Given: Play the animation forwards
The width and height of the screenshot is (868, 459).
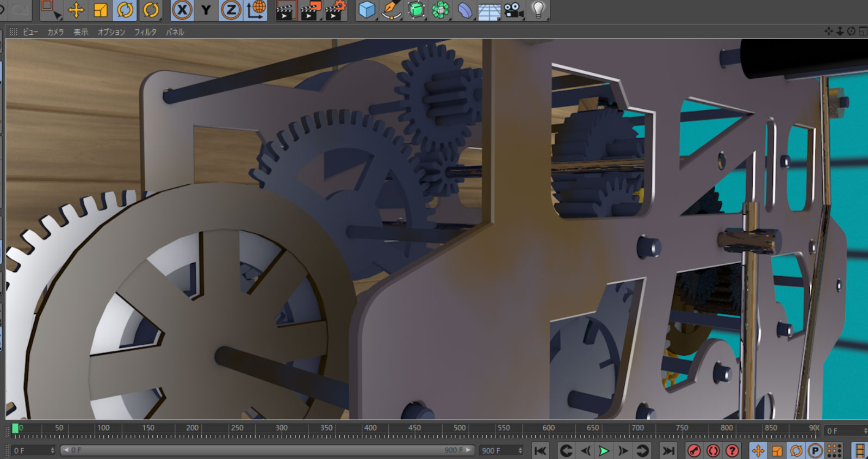Looking at the screenshot, I should (x=604, y=451).
